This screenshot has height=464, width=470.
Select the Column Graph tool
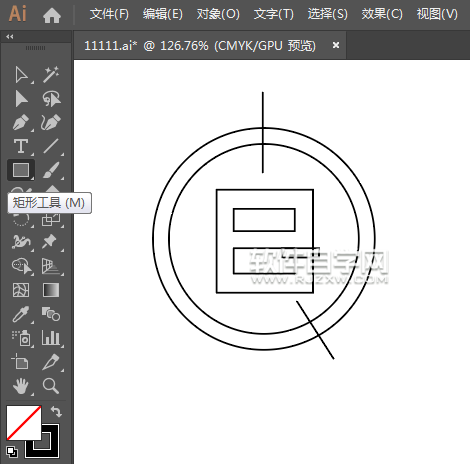[51, 338]
